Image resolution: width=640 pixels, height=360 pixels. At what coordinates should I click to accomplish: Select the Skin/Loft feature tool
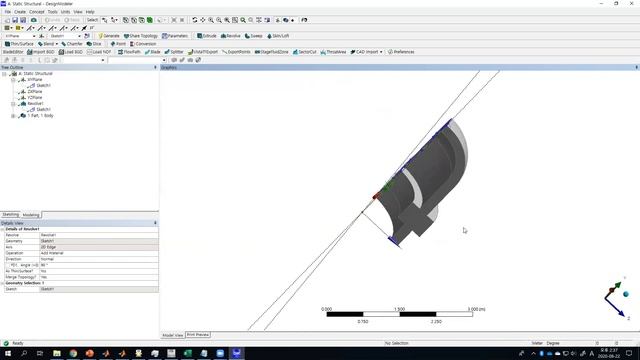[x=278, y=36]
